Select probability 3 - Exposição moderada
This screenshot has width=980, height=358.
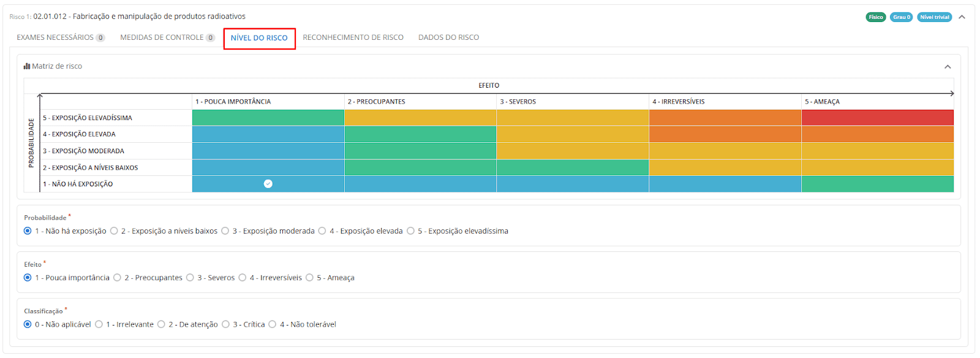(x=225, y=231)
